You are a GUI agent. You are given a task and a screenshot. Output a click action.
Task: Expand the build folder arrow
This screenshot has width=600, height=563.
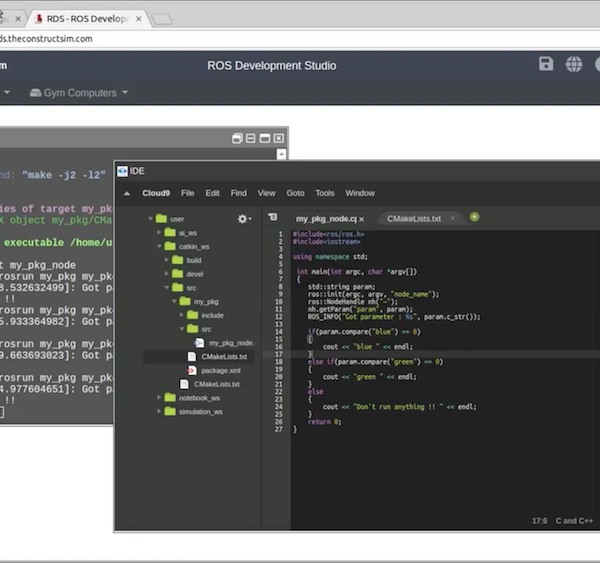166,260
